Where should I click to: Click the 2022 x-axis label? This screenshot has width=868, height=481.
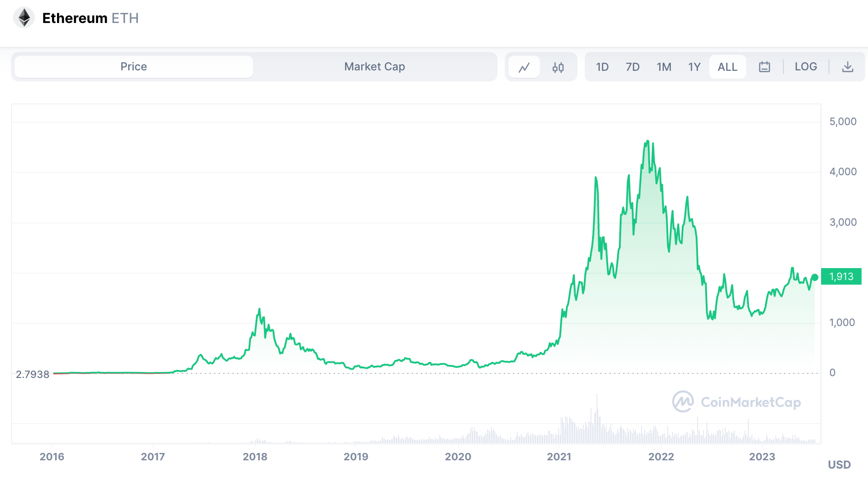[661, 457]
